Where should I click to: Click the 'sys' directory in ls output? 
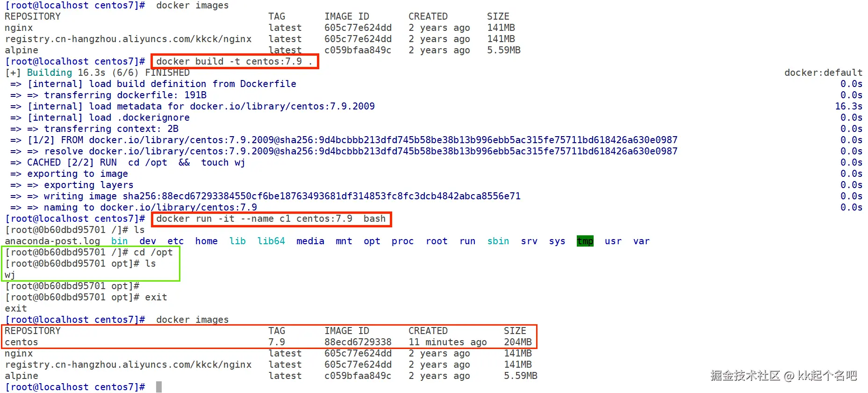(557, 241)
